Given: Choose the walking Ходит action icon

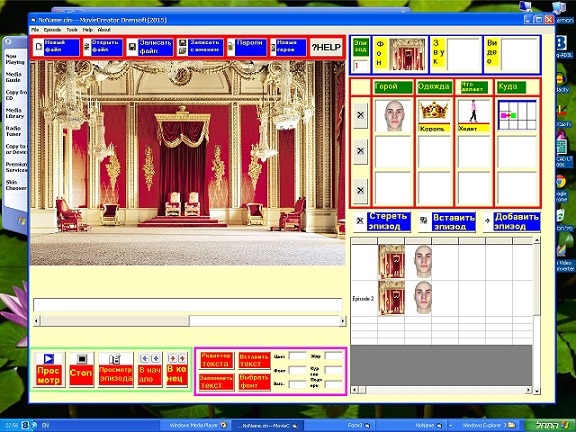Looking at the screenshot, I should click(474, 116).
